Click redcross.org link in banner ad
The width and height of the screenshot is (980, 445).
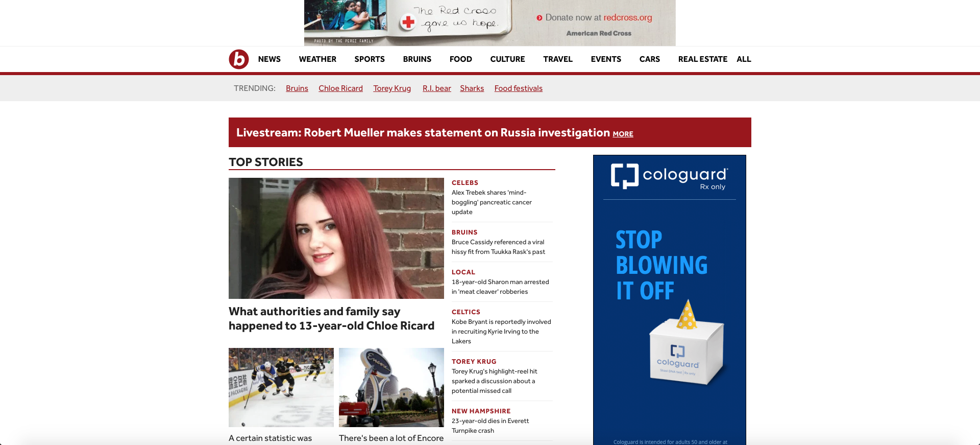click(628, 17)
